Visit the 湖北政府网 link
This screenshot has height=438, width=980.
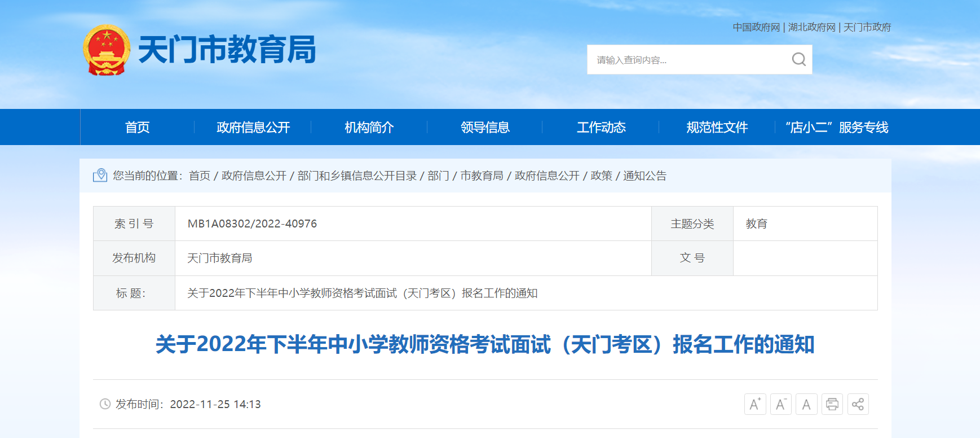tap(811, 27)
